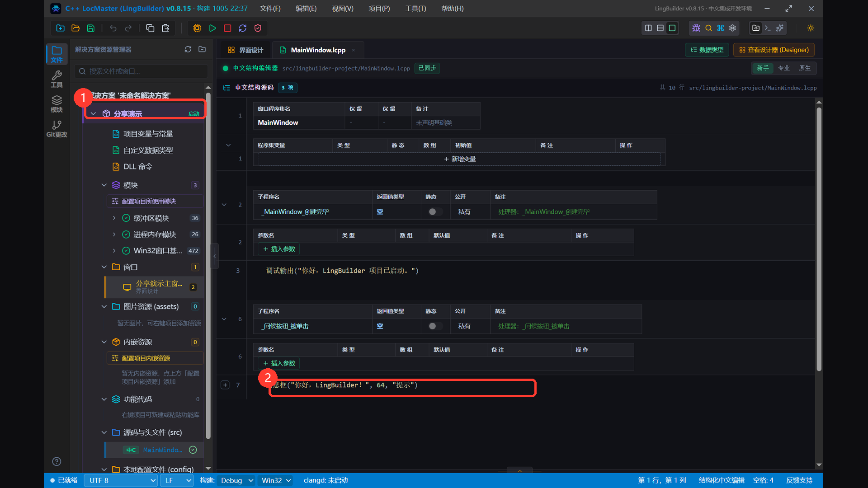Click the green Save disk icon
868x488 pixels.
click(x=91, y=28)
